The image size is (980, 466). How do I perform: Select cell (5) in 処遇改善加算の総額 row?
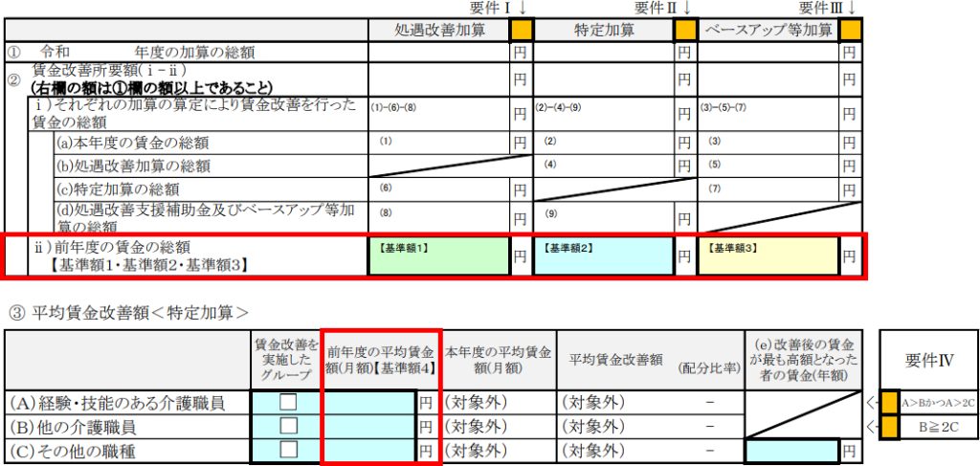pos(768,166)
